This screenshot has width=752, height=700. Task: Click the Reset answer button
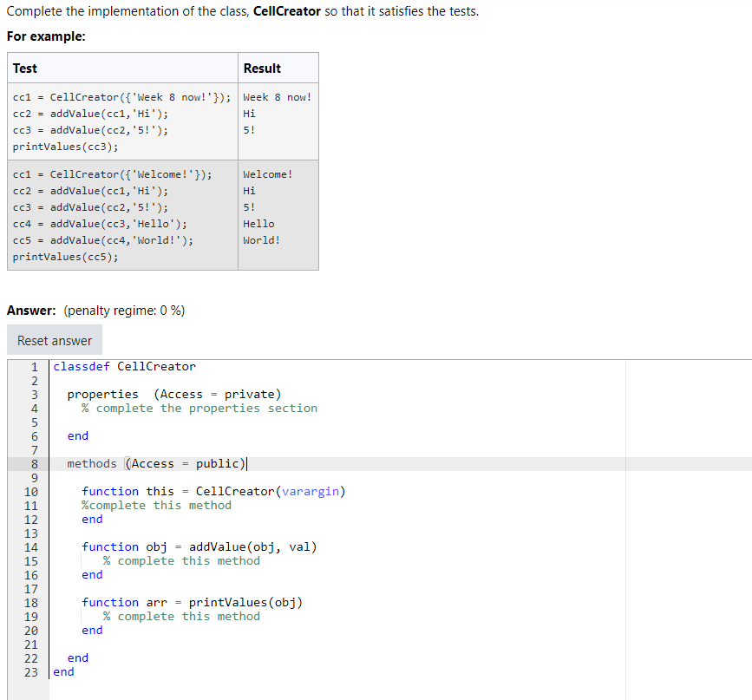[54, 340]
